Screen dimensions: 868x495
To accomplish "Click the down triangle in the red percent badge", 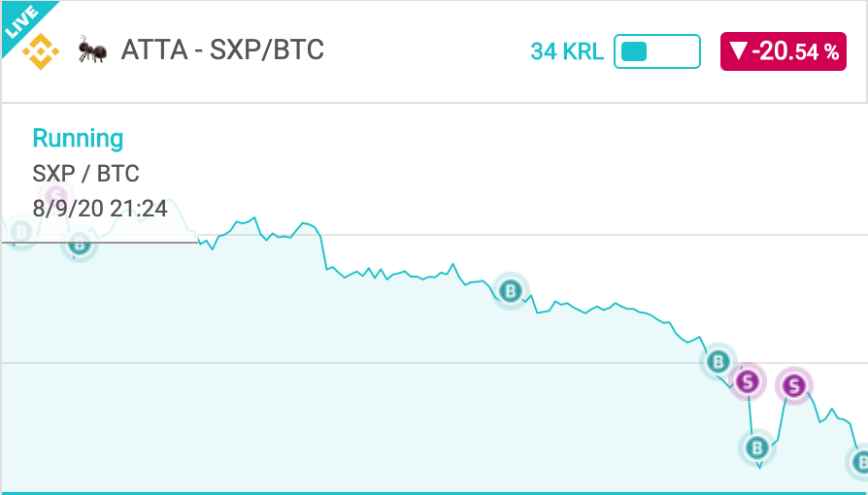I will pos(739,51).
